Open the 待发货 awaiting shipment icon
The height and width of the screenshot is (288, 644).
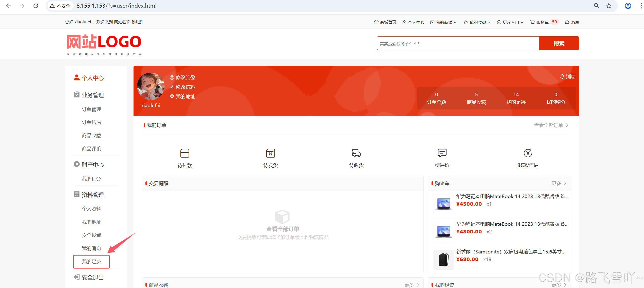tap(270, 153)
